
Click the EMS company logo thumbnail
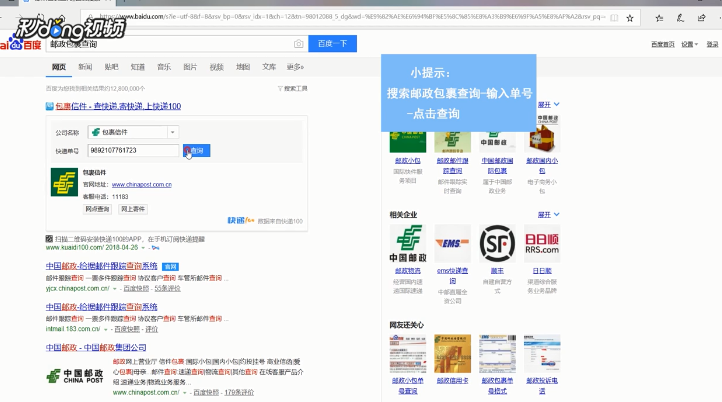point(453,244)
